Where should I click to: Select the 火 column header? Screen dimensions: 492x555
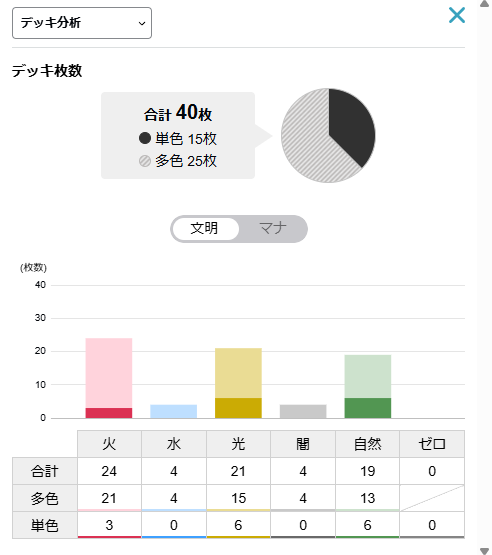(x=109, y=444)
